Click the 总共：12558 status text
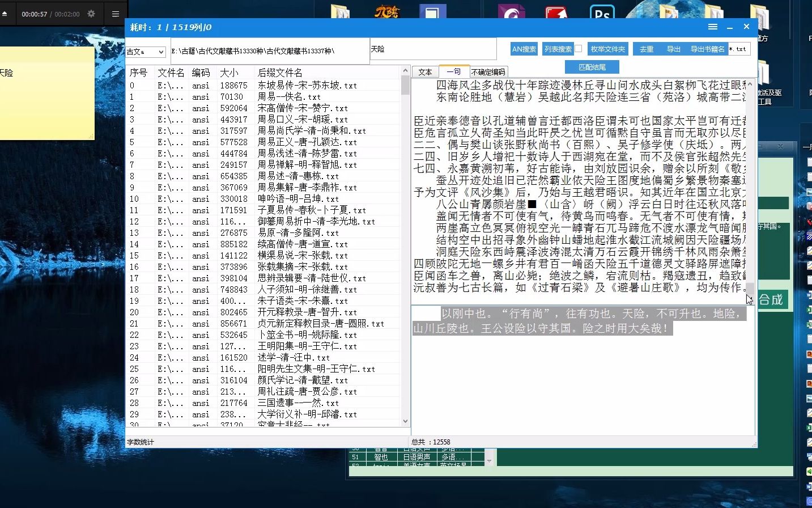 point(431,442)
